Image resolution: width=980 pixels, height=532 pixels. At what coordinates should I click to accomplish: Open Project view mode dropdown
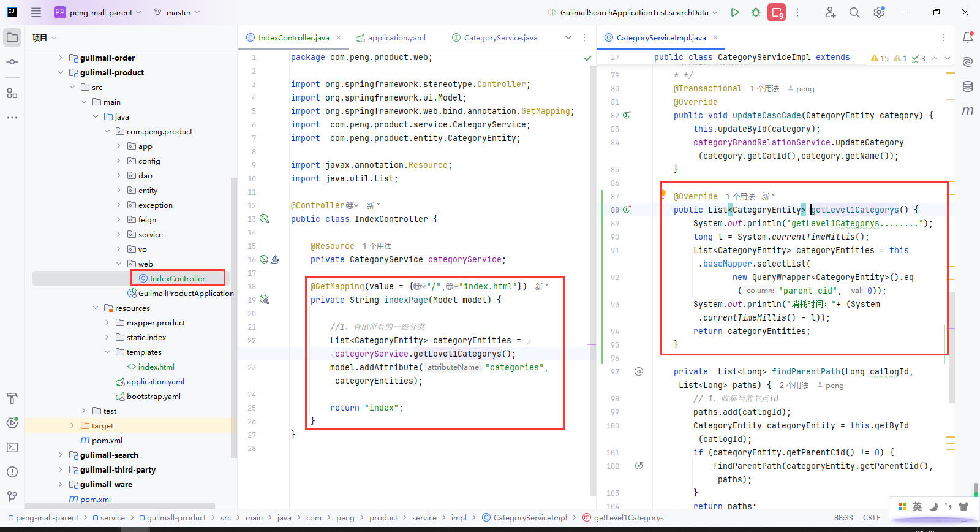tap(45, 37)
